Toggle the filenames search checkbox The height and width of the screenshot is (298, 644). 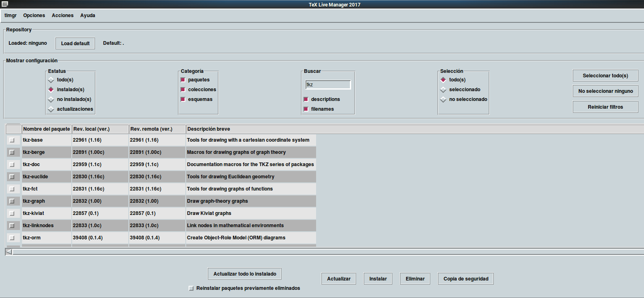tap(306, 109)
